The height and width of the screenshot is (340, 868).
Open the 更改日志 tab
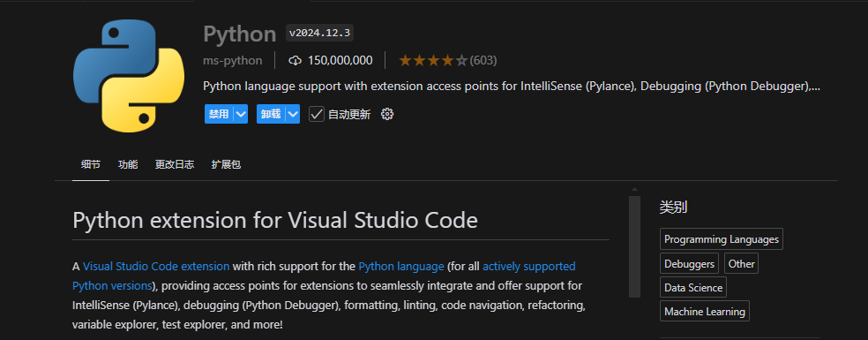[175, 164]
